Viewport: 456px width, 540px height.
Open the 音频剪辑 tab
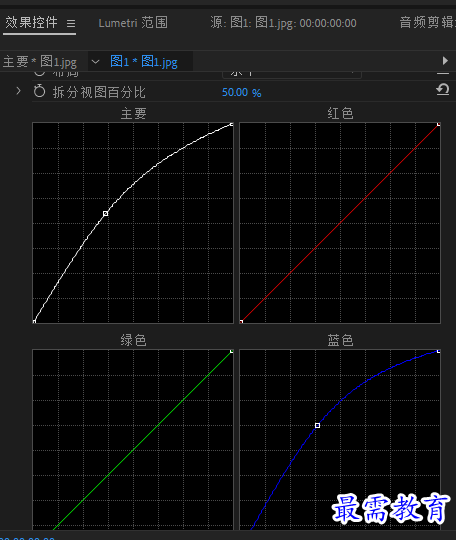coord(427,23)
